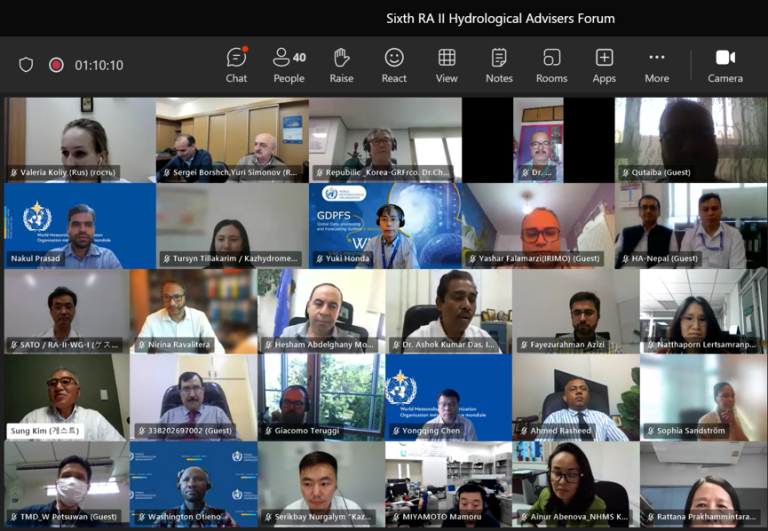This screenshot has height=531, width=768.
Task: Raise your hand in the meeting
Action: (342, 65)
